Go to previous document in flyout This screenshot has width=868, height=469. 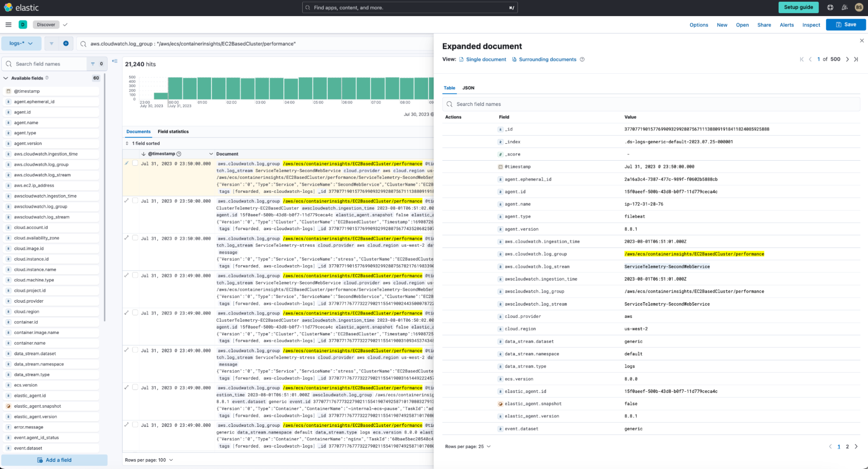pyautogui.click(x=810, y=59)
